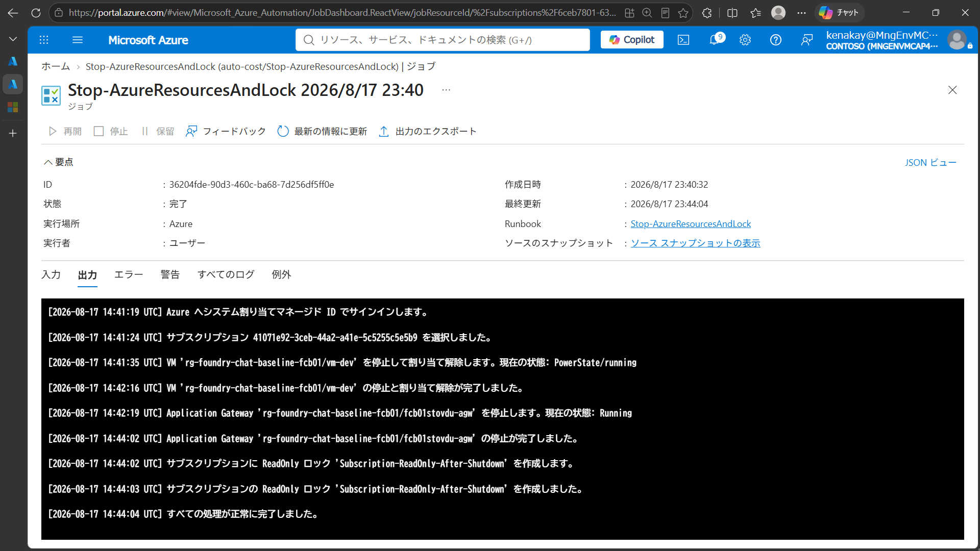Viewport: 980px width, 551px height.
Task: Switch to the 例外 tab
Action: 281,274
